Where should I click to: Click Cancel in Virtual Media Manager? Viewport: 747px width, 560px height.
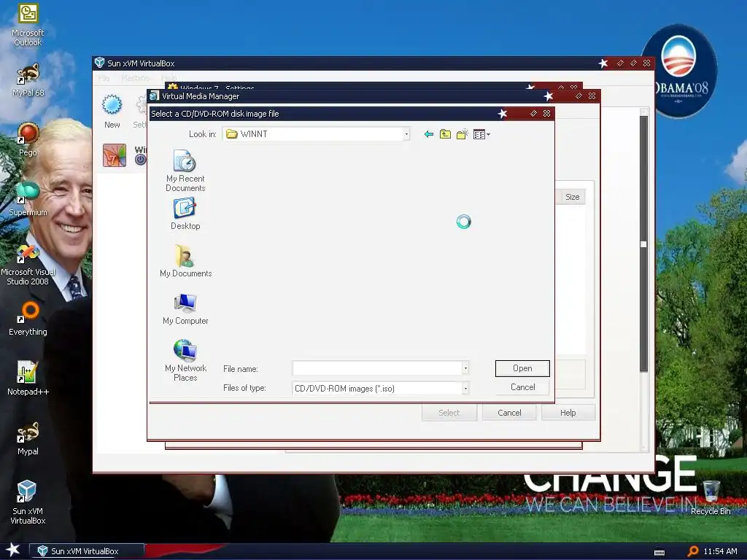[509, 413]
